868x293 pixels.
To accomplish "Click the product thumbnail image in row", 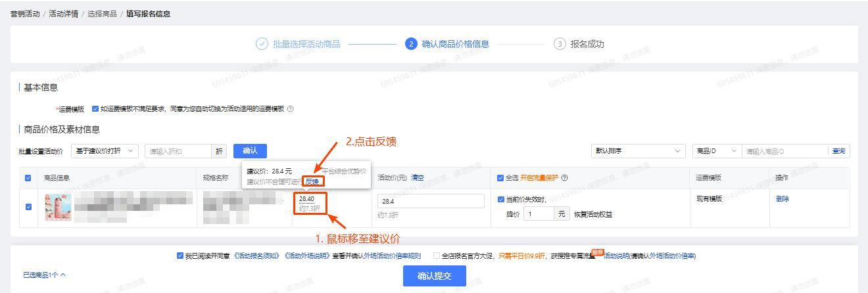I will coord(58,207).
